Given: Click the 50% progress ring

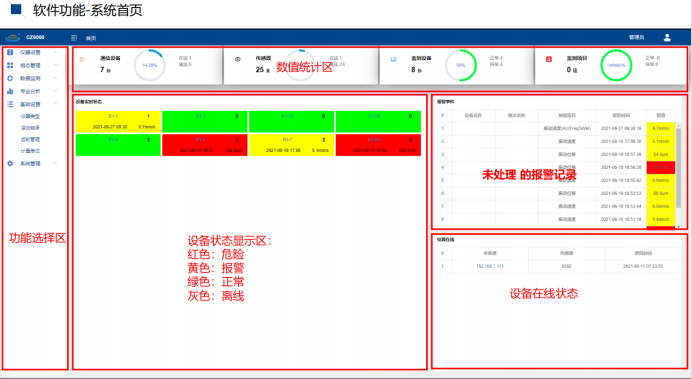Looking at the screenshot, I should [x=461, y=65].
